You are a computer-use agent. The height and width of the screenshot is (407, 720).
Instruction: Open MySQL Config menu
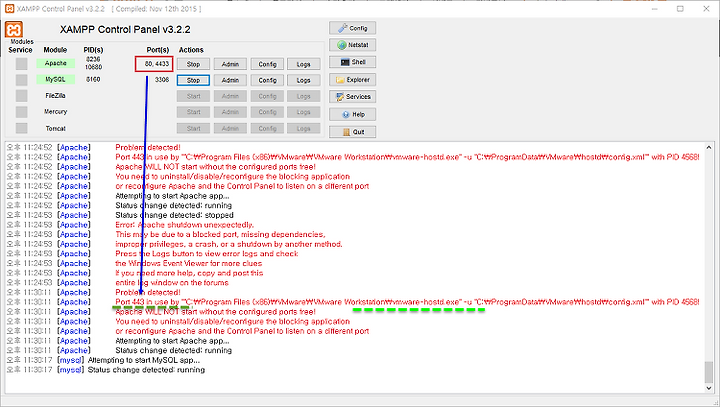[267, 80]
